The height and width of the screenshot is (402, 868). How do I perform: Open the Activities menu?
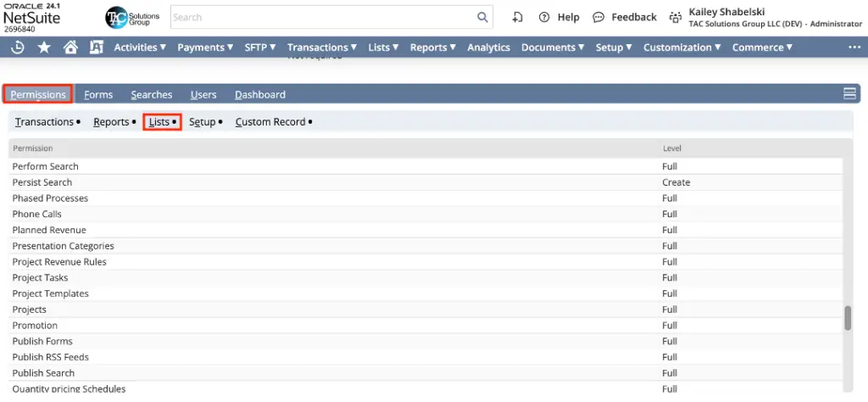[140, 47]
